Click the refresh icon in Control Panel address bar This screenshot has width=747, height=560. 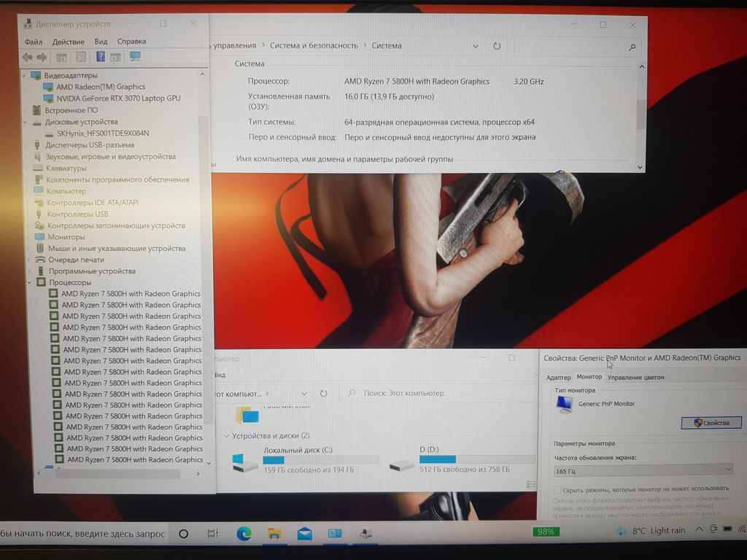pos(497,46)
